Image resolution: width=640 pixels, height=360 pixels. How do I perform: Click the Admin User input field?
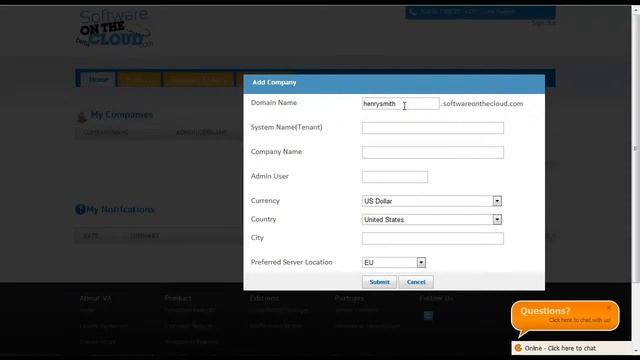395,177
